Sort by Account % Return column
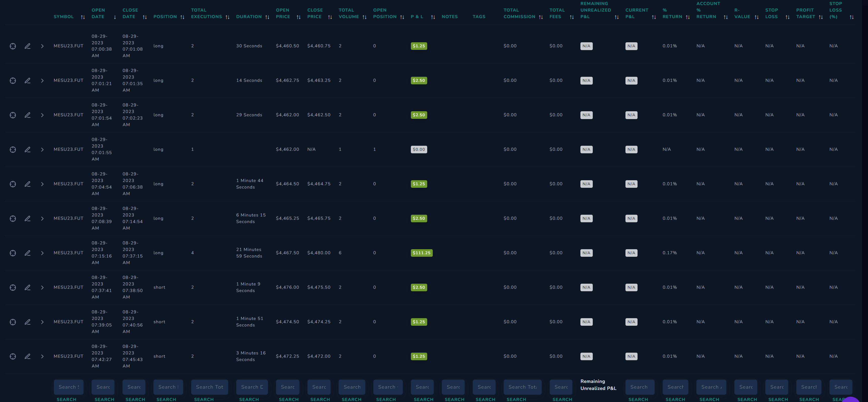The width and height of the screenshot is (868, 402). click(726, 17)
